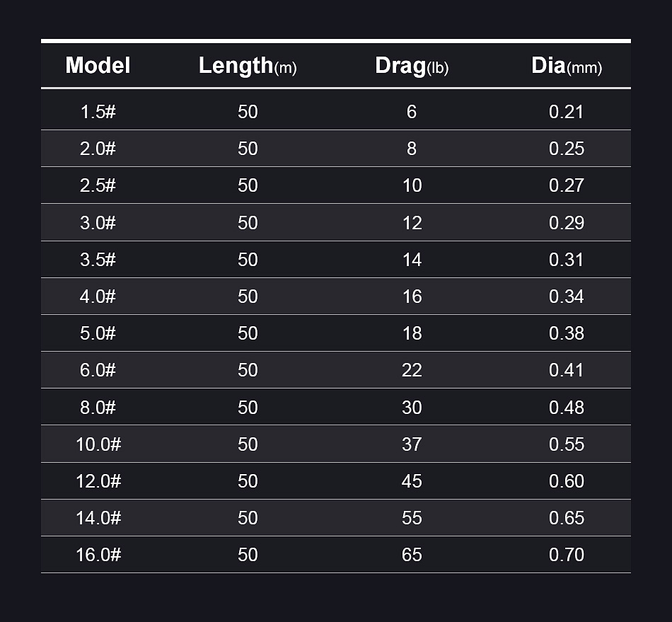Click the Model column header
The height and width of the screenshot is (622, 672).
[x=98, y=66]
